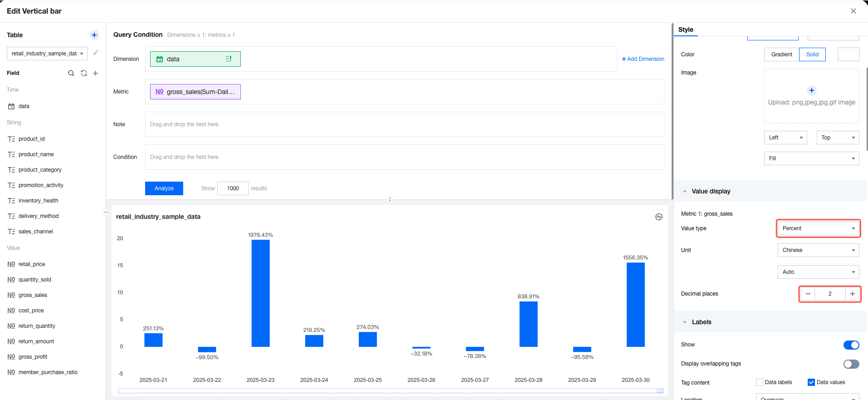Collapse the Value display section
Viewport: 868px width, 400px height.
[x=685, y=191]
